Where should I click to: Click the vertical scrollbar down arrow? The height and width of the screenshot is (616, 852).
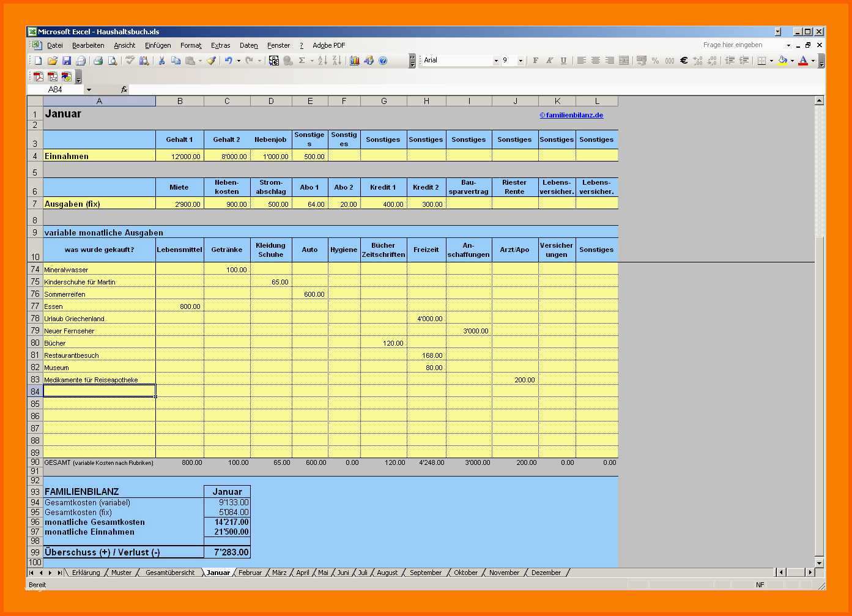coord(820,563)
